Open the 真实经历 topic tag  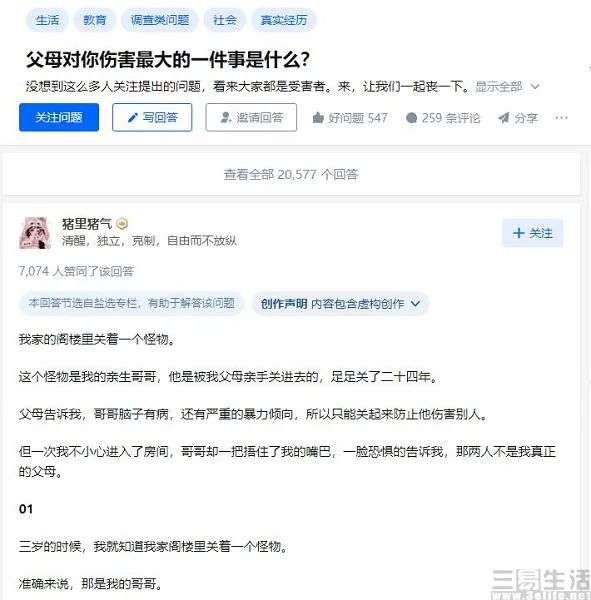tap(284, 20)
